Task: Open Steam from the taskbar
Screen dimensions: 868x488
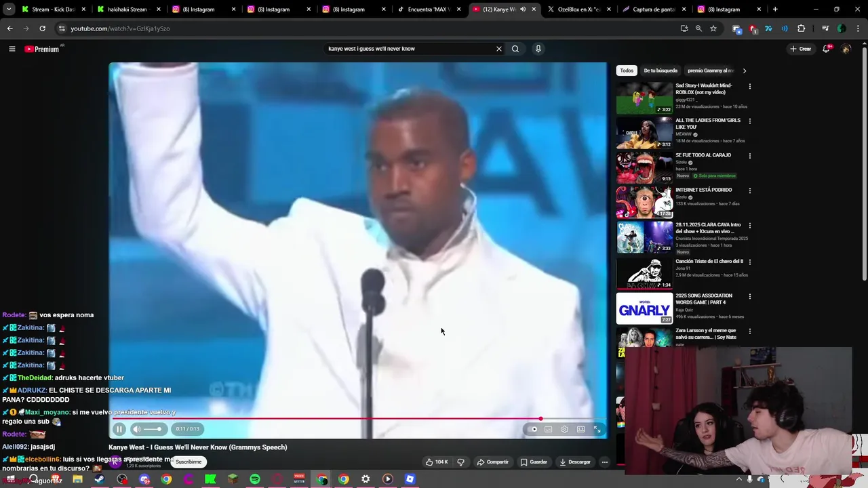Action: [99, 479]
